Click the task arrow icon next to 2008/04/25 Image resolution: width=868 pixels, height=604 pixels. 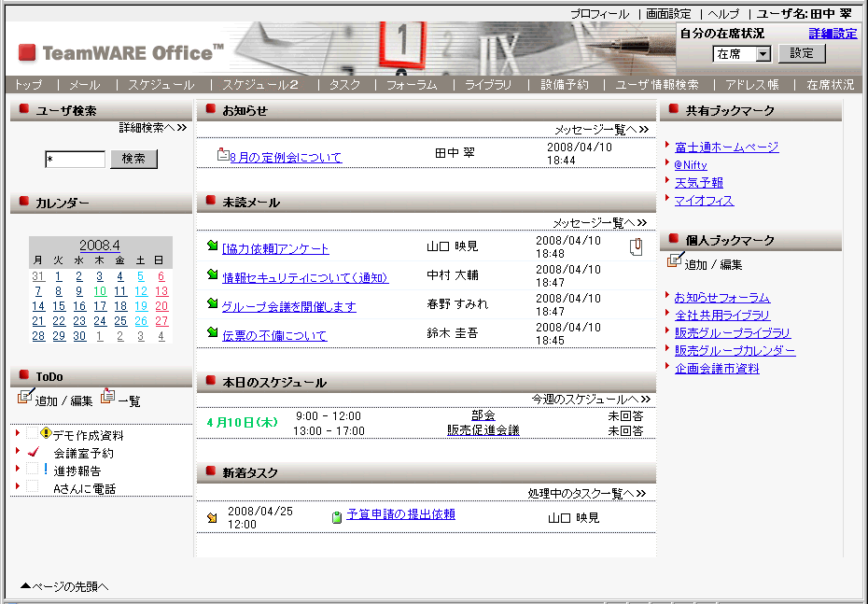point(212,517)
